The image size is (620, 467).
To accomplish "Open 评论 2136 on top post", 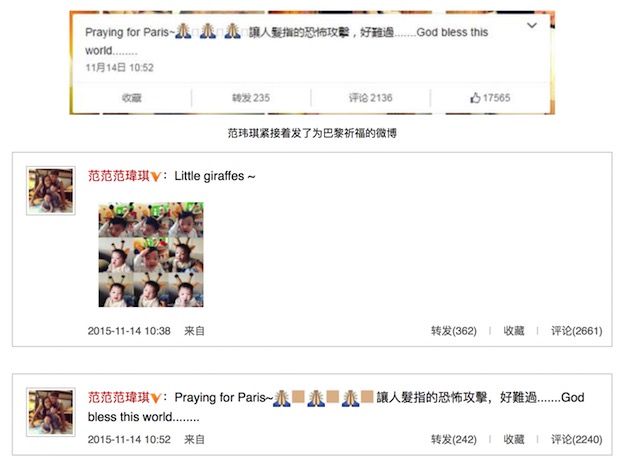I will point(370,98).
